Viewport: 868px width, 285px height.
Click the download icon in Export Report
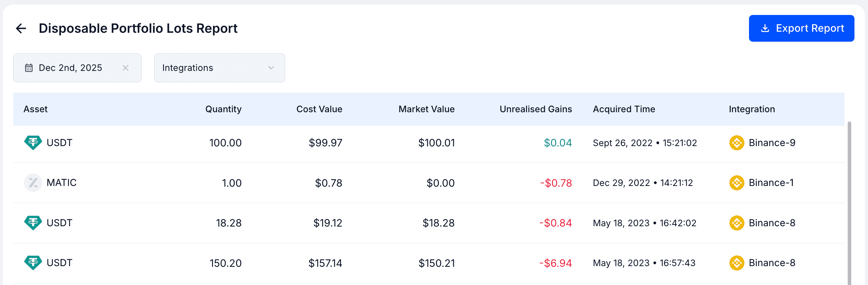pos(765,28)
